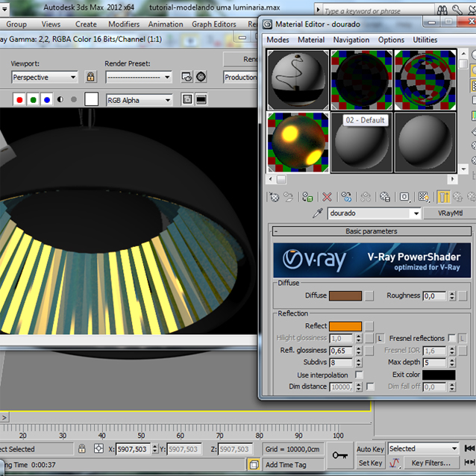
Task: Click the Auto Key button
Action: tap(370, 449)
